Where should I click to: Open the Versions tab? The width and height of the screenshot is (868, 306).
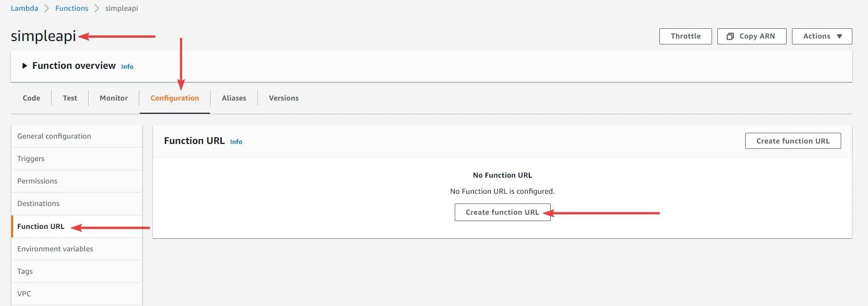tap(283, 98)
